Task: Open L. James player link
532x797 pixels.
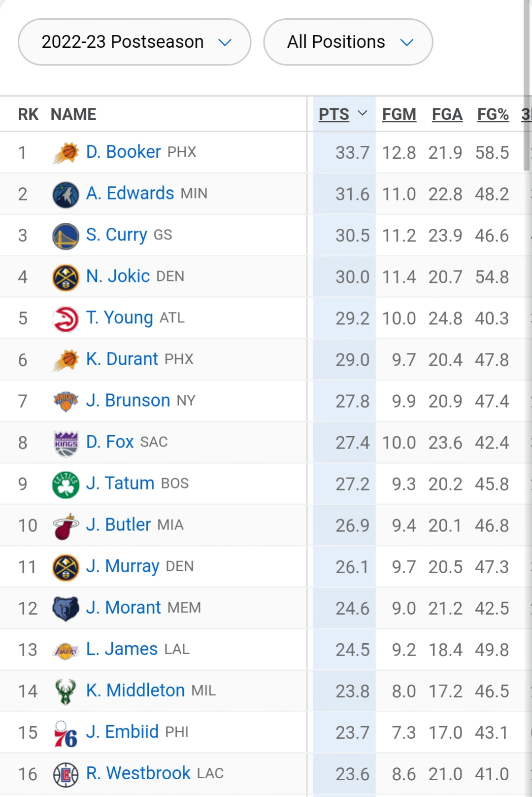Action: click(122, 649)
